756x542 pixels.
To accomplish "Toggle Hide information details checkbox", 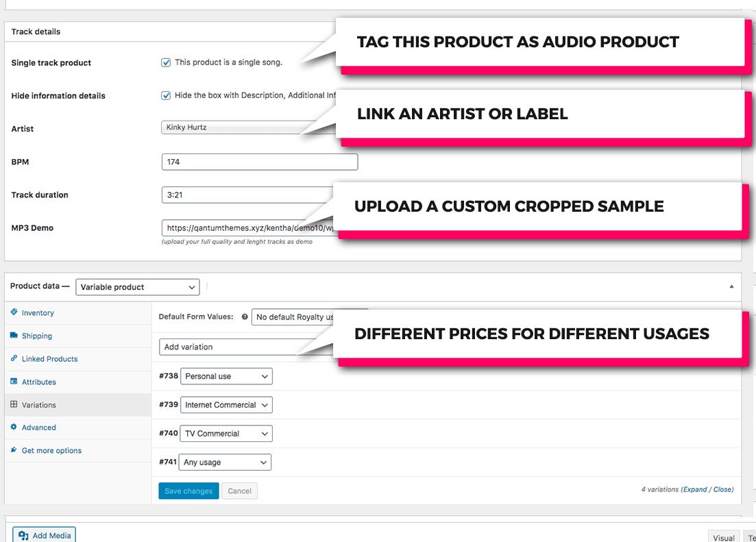I will point(166,95).
